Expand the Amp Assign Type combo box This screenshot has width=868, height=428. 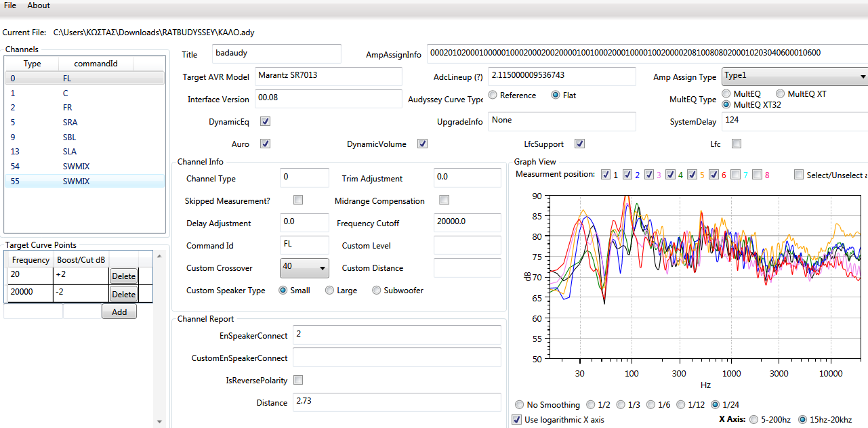[x=794, y=77]
